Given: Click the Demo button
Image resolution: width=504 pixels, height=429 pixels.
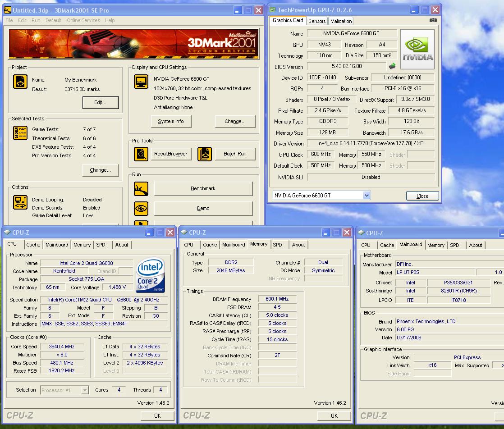Looking at the screenshot, I should tap(203, 209).
